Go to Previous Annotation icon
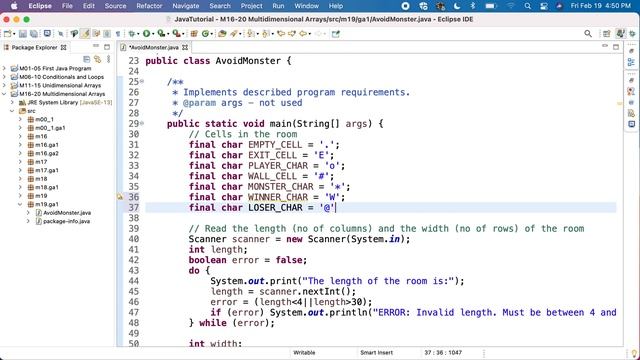640x360 pixels. (266, 34)
